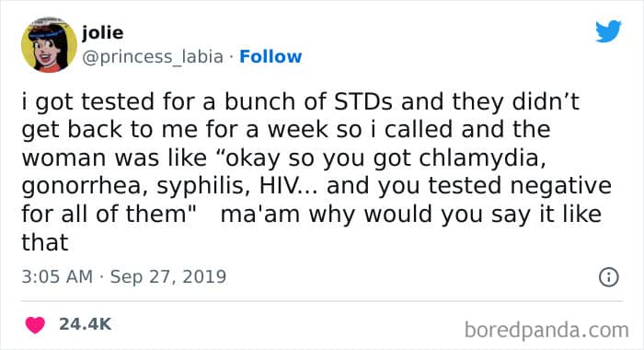This screenshot has width=644, height=350.
Task: Click the boredpanda.com watermark
Action: pos(546,331)
